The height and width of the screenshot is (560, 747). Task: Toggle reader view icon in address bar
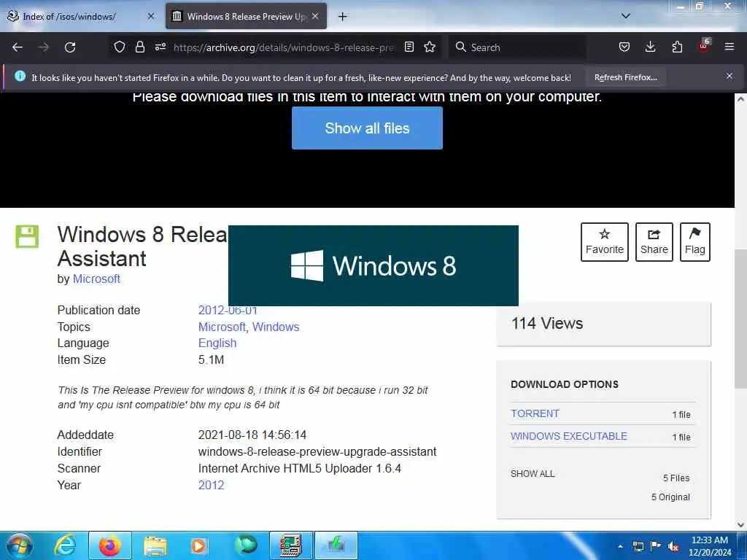pyautogui.click(x=409, y=47)
